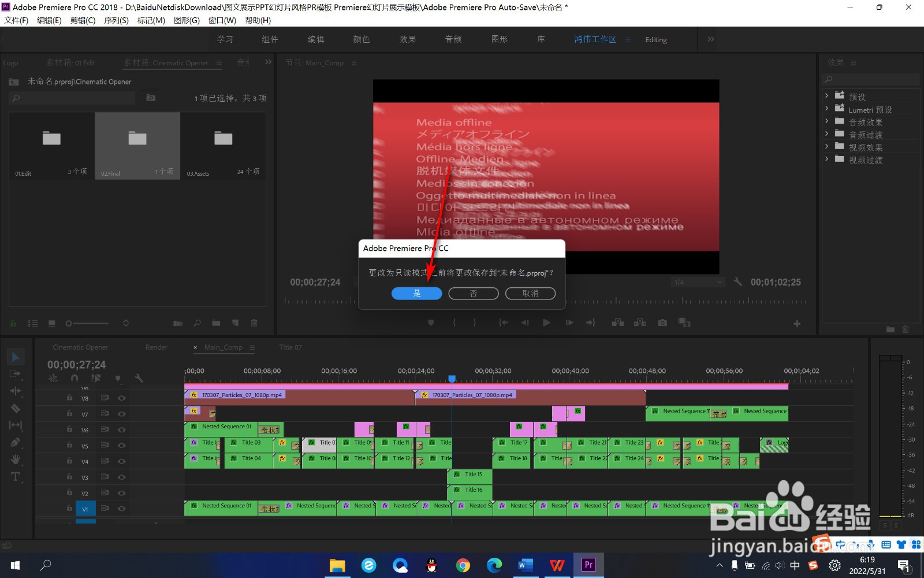Expand the 视频效果 folder
924x578 pixels.
click(x=826, y=147)
